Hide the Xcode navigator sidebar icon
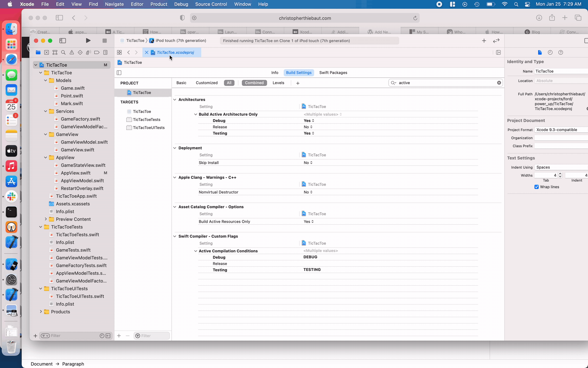The width and height of the screenshot is (588, 368). tap(63, 41)
